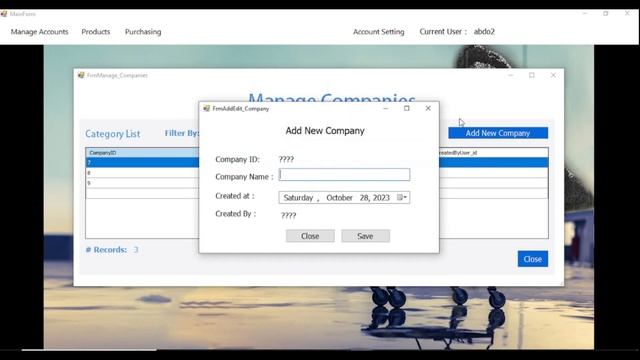Minimize the FrmManage_Companies window

point(511,75)
